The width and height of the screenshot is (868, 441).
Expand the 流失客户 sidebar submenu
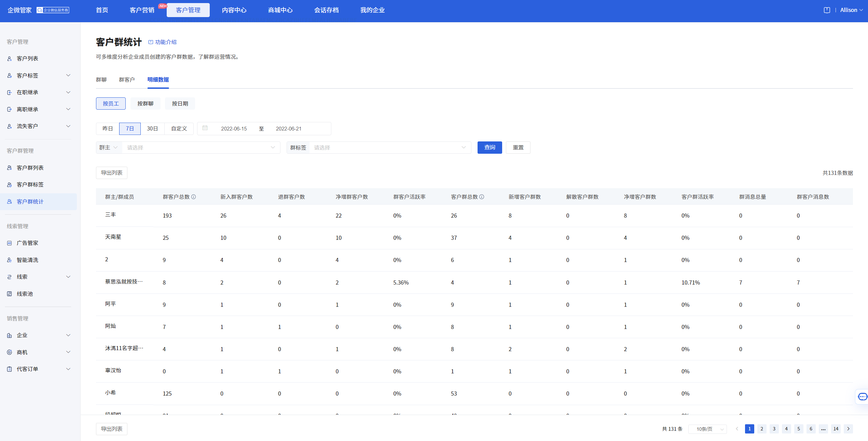point(68,126)
